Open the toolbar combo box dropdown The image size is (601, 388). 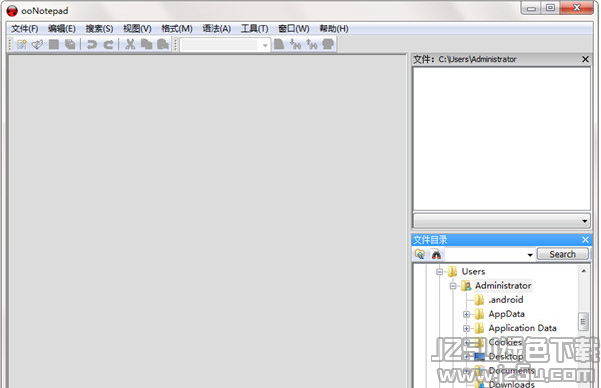pyautogui.click(x=265, y=45)
